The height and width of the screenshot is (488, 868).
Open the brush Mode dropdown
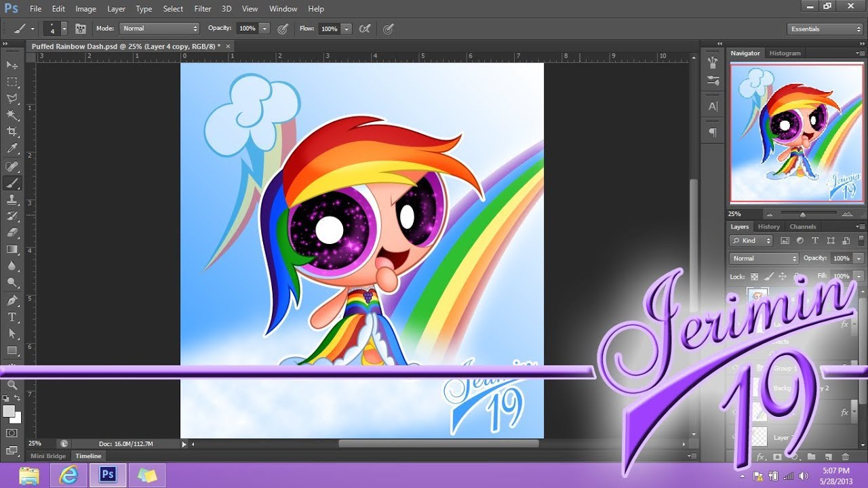pos(159,28)
